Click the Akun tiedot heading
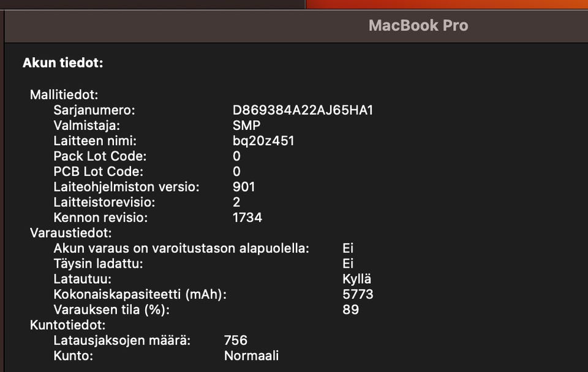The height and width of the screenshot is (372, 588). [x=62, y=63]
